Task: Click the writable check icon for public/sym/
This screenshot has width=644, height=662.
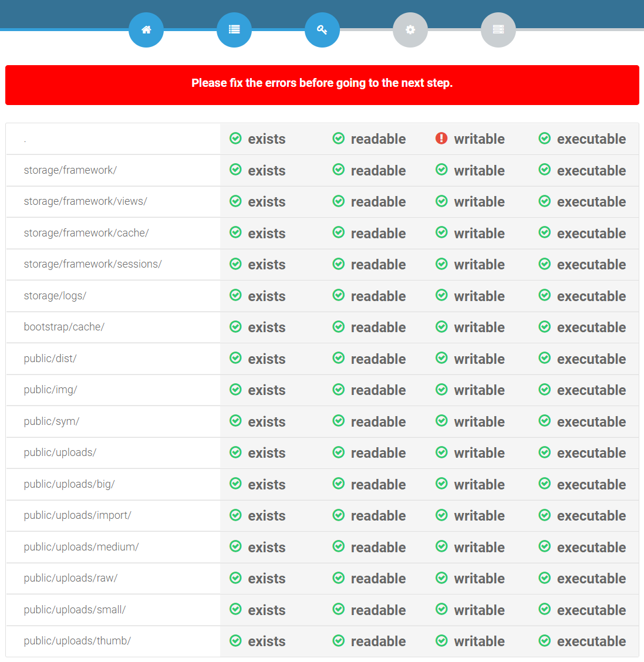Action: click(441, 421)
